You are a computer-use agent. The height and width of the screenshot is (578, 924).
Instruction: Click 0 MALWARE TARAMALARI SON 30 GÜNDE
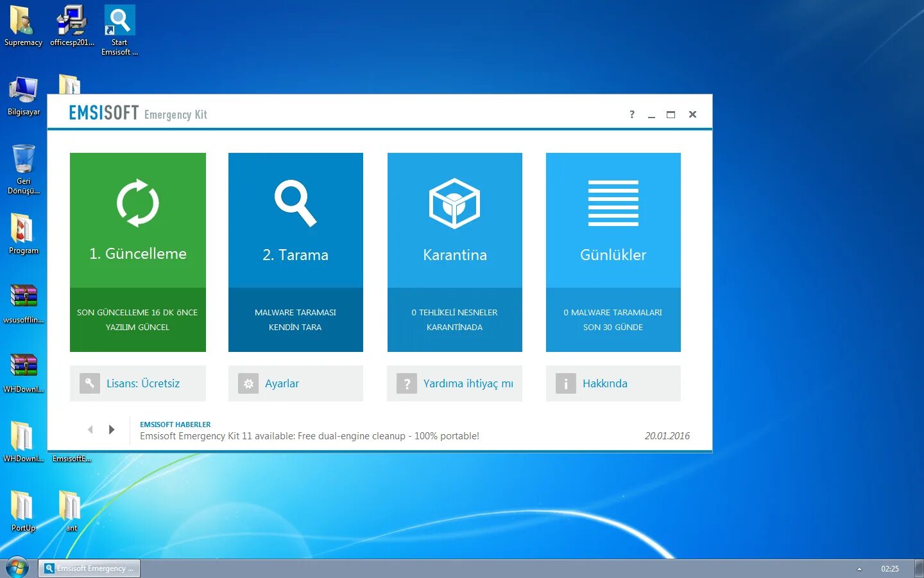coord(613,320)
